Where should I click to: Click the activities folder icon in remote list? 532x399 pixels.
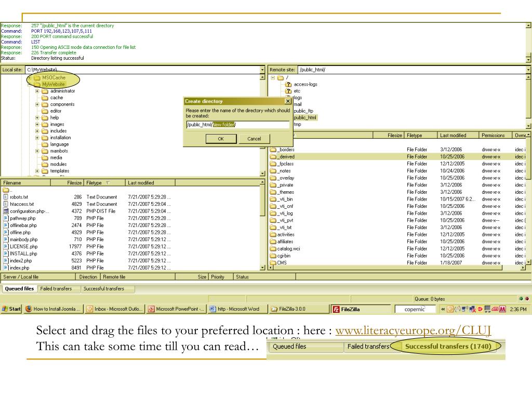[273, 234]
